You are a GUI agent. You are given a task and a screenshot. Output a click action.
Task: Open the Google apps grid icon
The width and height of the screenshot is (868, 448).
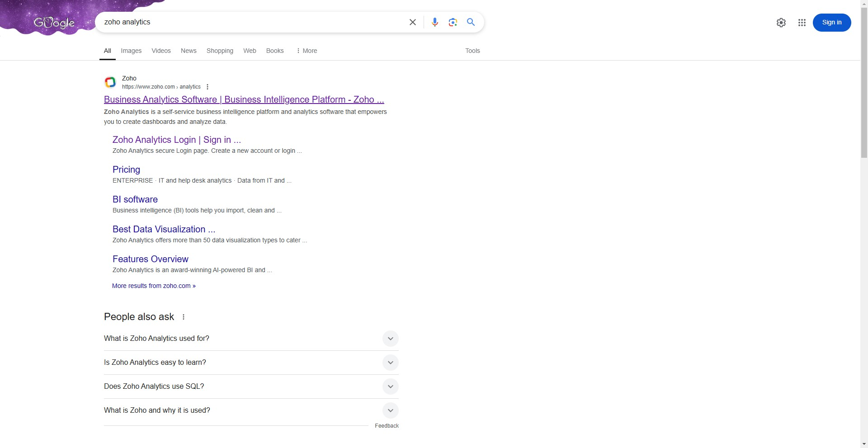click(802, 23)
